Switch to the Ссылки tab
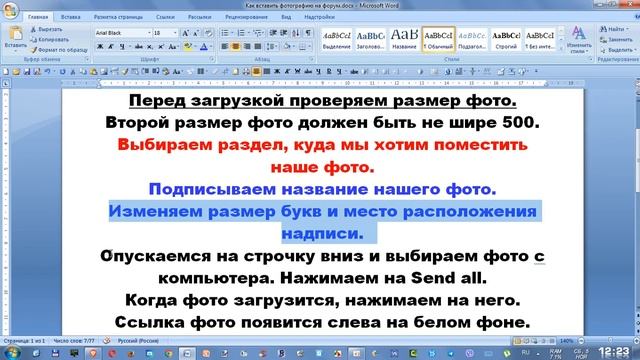Image resolution: width=640 pixels, height=360 pixels. point(165,17)
